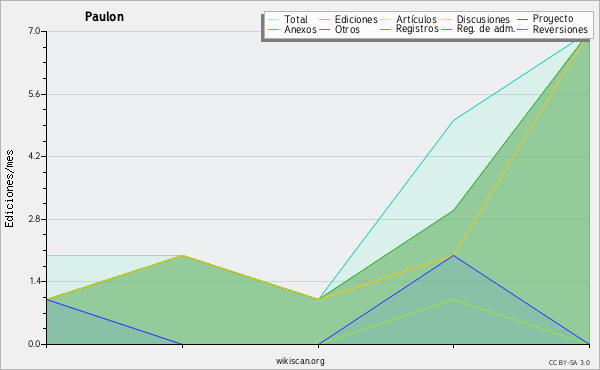Click the 4.2 y-axis value
This screenshot has width=600, height=370.
coord(34,156)
